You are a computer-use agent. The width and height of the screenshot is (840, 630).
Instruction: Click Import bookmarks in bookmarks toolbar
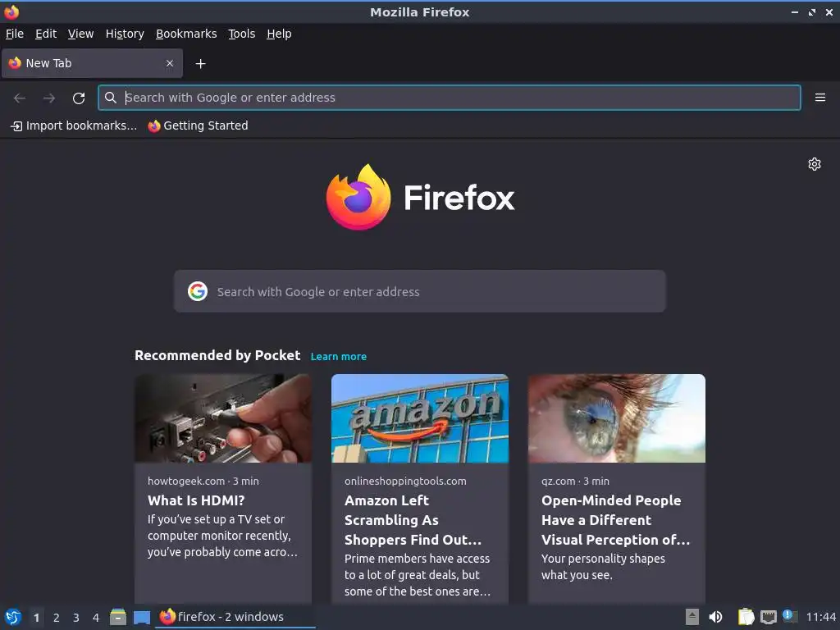tap(74, 126)
